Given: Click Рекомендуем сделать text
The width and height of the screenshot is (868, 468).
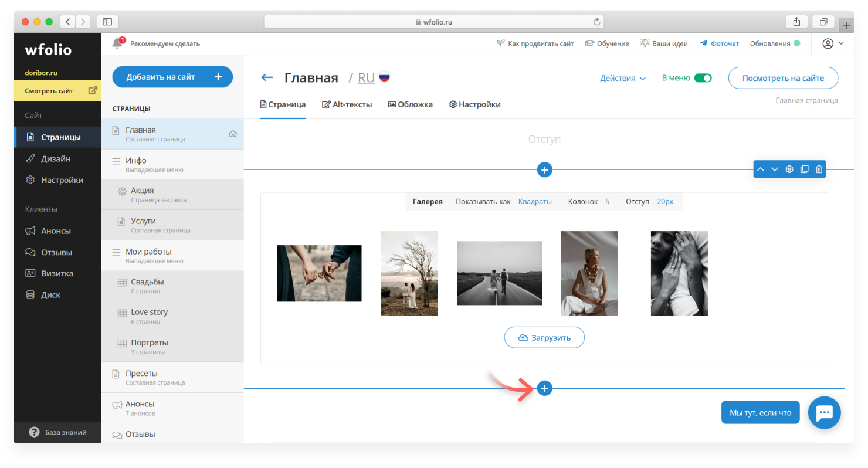Looking at the screenshot, I should (165, 43).
